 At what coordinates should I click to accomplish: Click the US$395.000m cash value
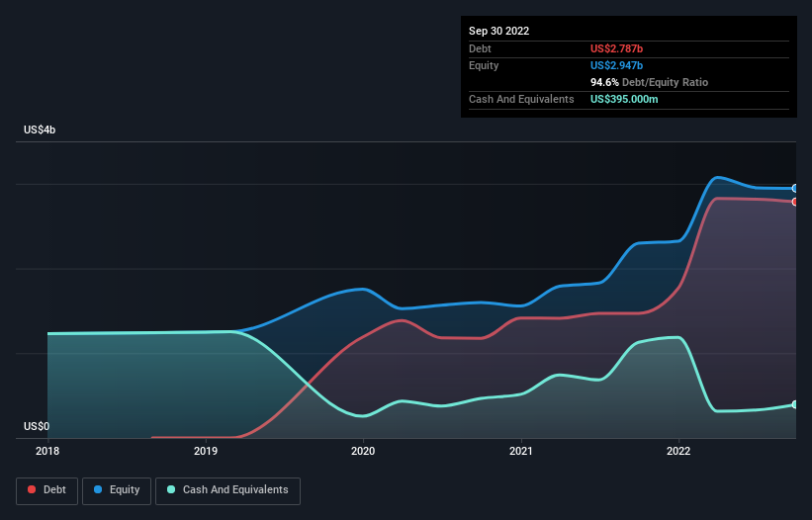coord(624,99)
